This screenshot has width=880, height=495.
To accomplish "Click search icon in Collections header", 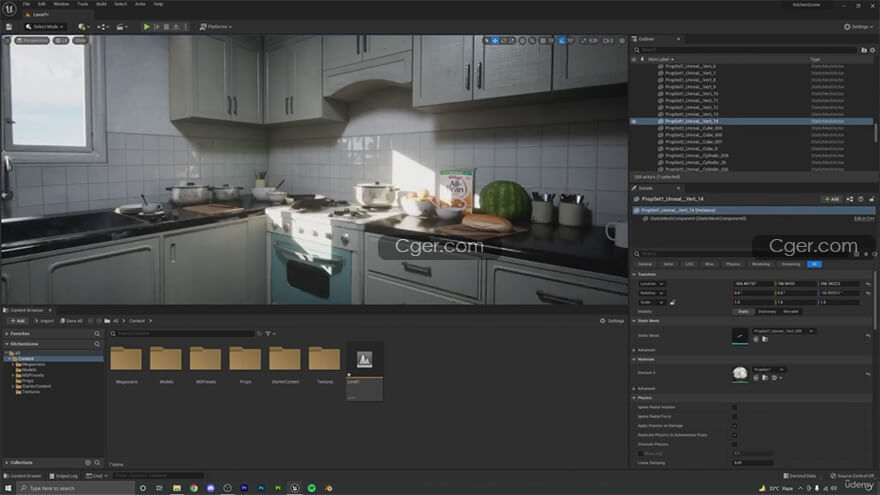I will click(x=97, y=462).
